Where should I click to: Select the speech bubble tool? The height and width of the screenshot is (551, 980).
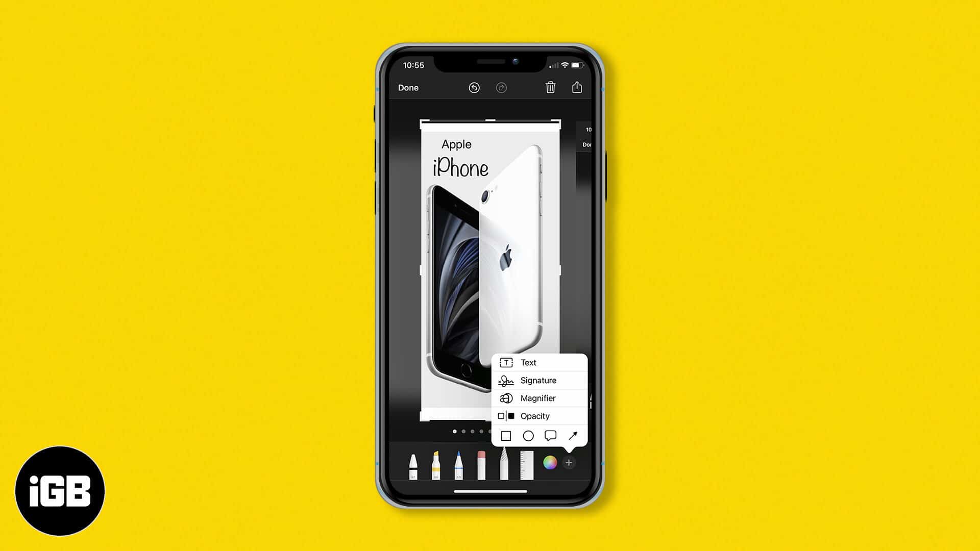coord(551,436)
